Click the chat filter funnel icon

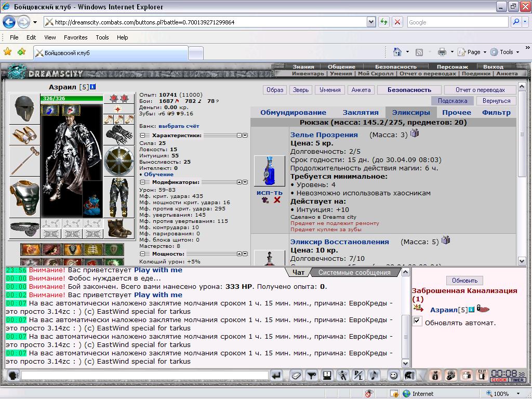[312, 376]
